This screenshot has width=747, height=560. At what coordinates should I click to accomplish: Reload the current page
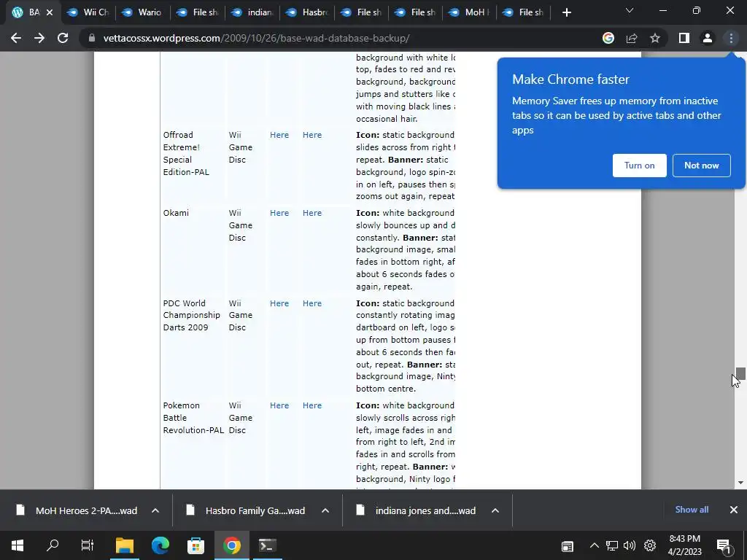[63, 38]
